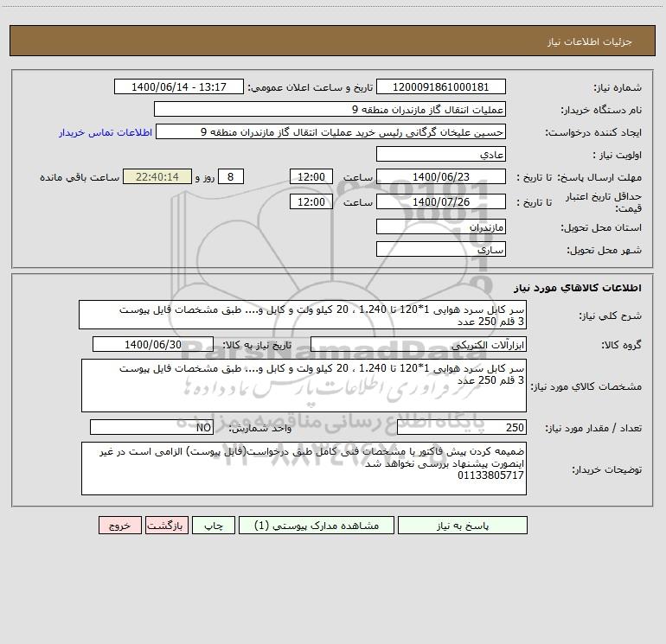The width and height of the screenshot is (666, 644).
Task: Click the announcement date field 1400/06/14 - 13:17
Action: click(179, 86)
